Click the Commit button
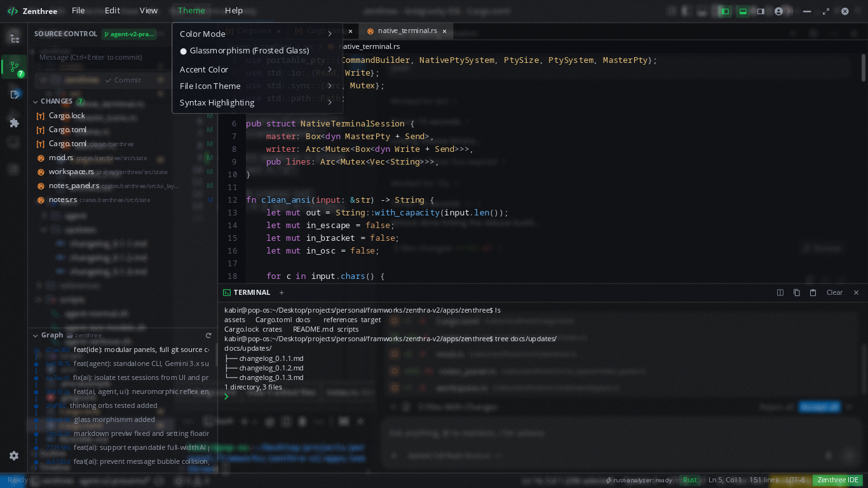This screenshot has width=868, height=488. coord(123,80)
